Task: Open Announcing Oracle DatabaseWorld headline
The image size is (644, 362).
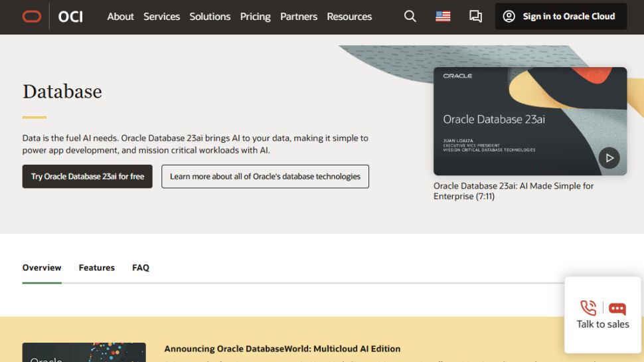Action: [282, 349]
